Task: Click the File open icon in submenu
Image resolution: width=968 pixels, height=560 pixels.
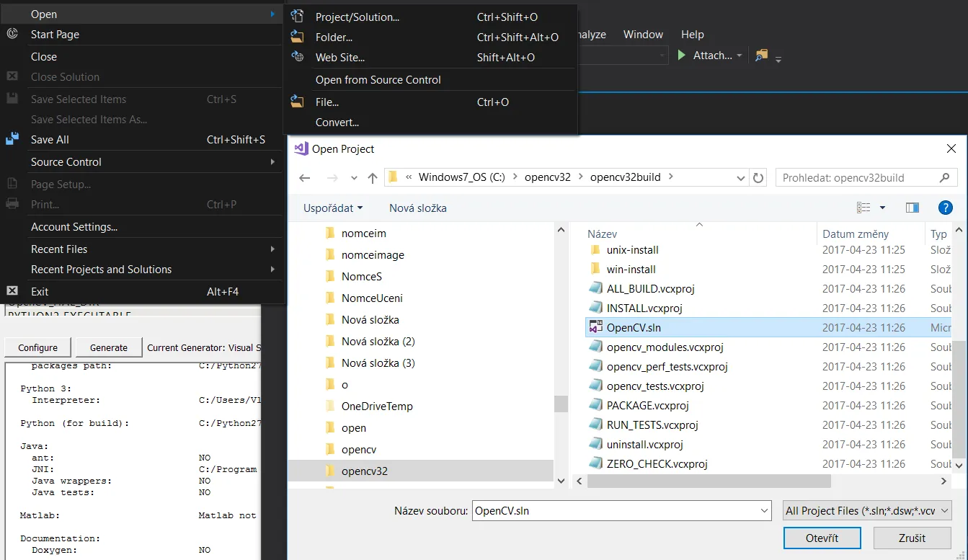Action: tap(298, 102)
